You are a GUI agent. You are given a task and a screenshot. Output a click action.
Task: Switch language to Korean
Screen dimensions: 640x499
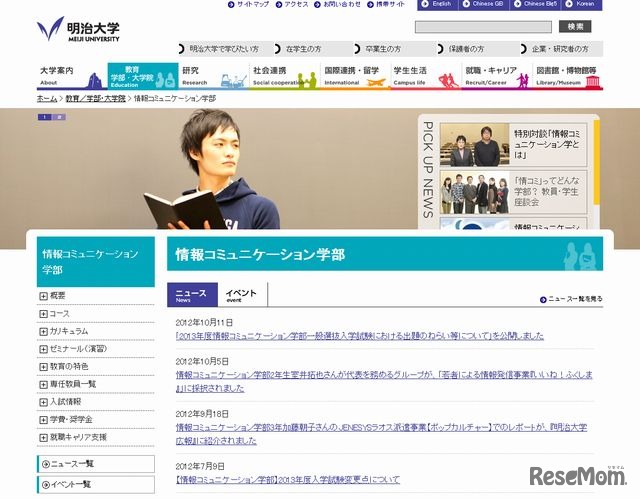point(582,4)
